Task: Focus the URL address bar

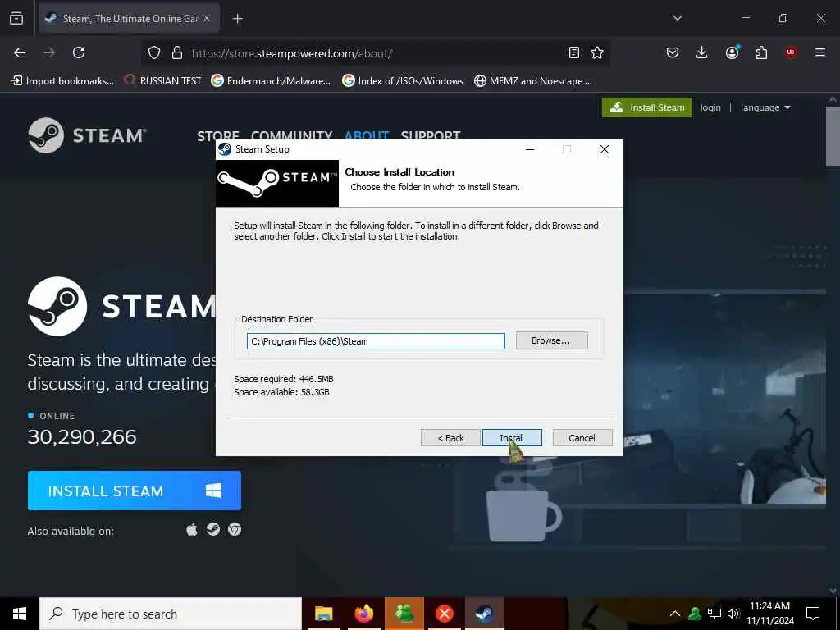Action: (375, 53)
